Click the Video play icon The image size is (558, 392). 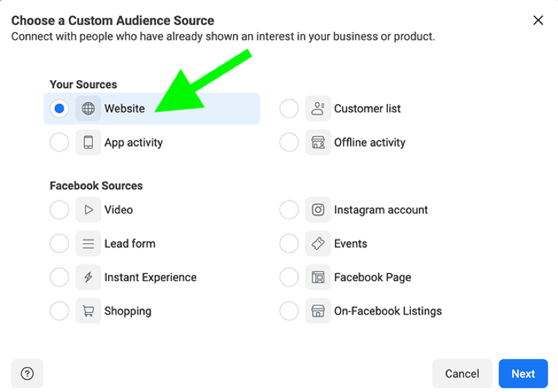click(89, 209)
